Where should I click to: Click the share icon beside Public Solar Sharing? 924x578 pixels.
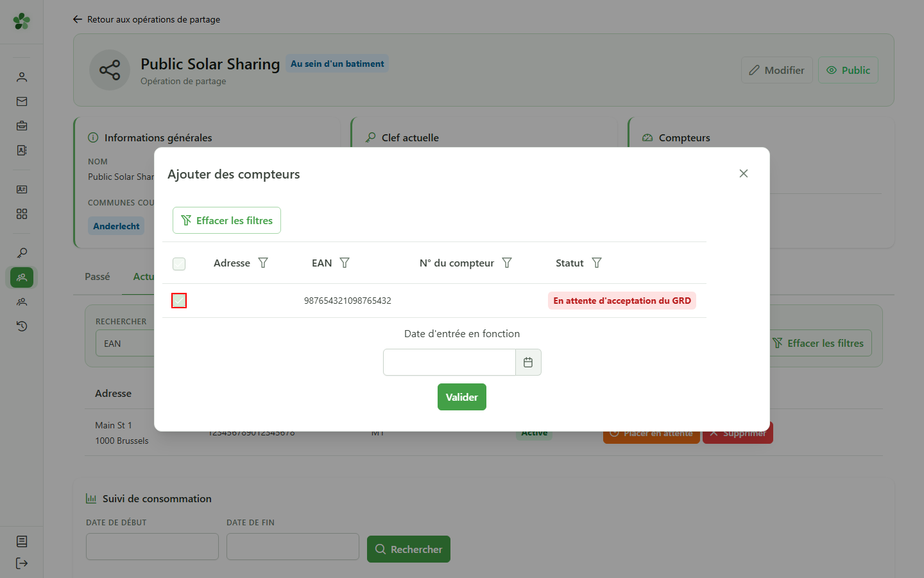(x=110, y=70)
